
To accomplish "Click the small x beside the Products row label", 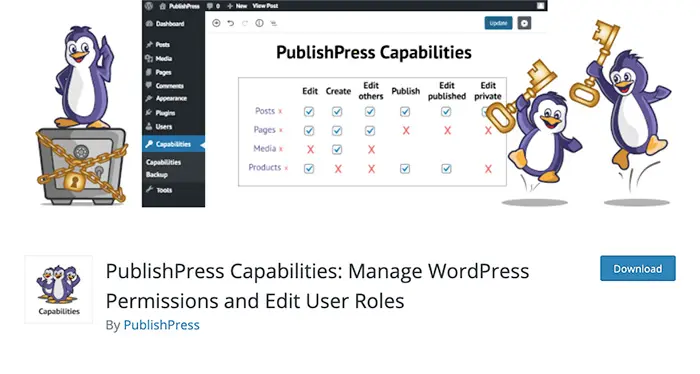I will 286,168.
